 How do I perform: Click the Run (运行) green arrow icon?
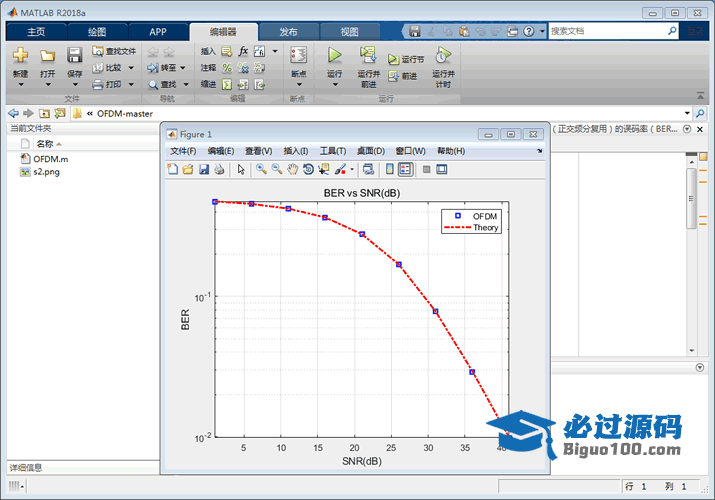click(x=334, y=56)
